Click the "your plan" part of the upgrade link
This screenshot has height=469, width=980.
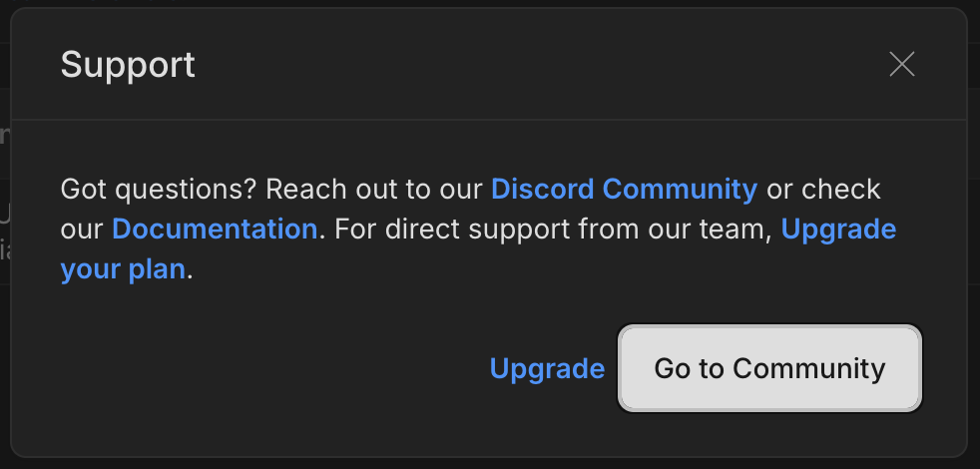123,269
